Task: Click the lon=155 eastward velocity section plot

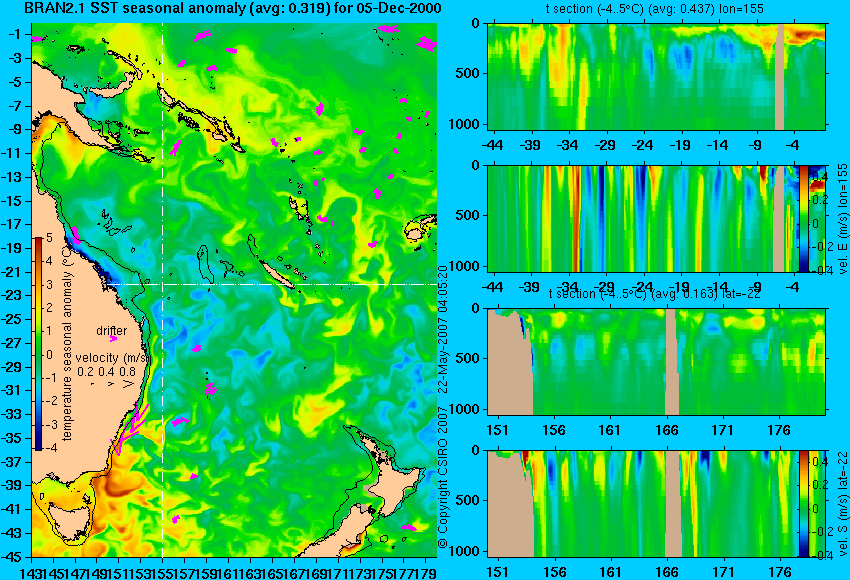Action: (643, 218)
